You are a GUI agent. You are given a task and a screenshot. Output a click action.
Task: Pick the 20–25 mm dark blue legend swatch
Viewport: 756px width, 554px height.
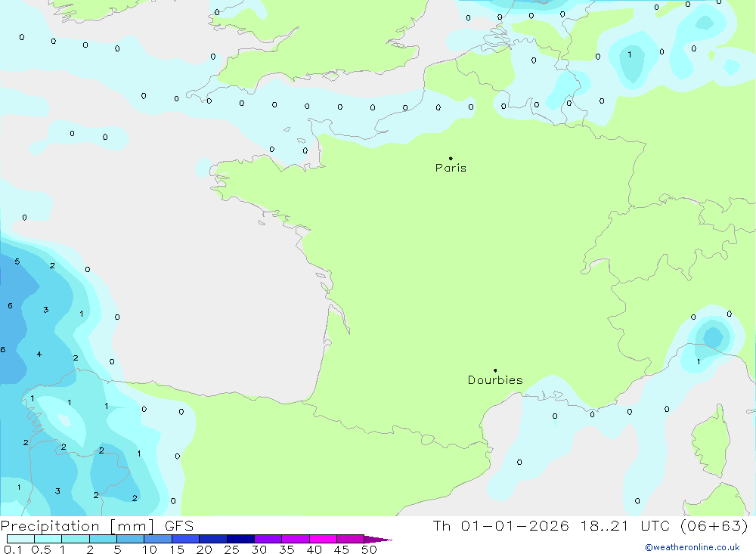tap(213, 539)
